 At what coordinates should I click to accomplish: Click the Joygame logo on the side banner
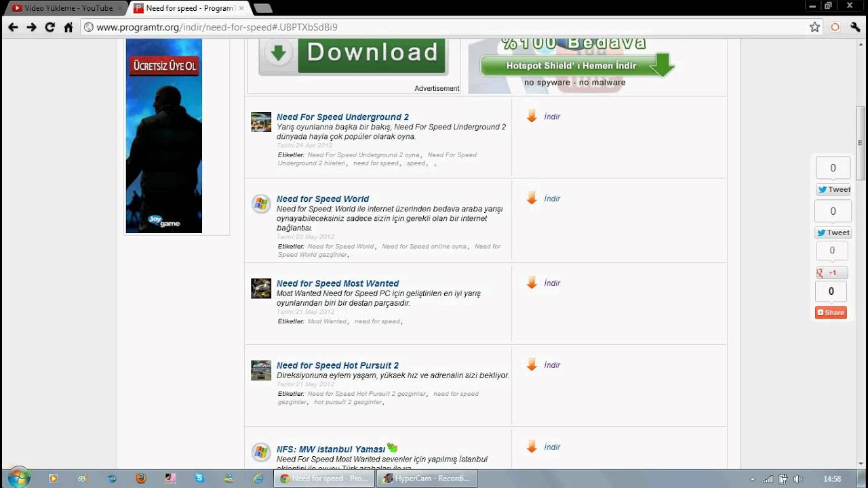[x=164, y=221]
